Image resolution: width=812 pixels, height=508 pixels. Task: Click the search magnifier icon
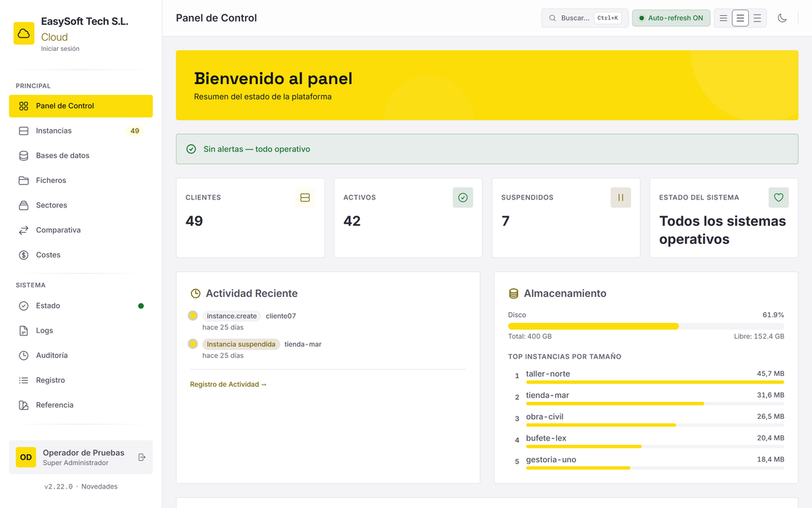[552, 18]
